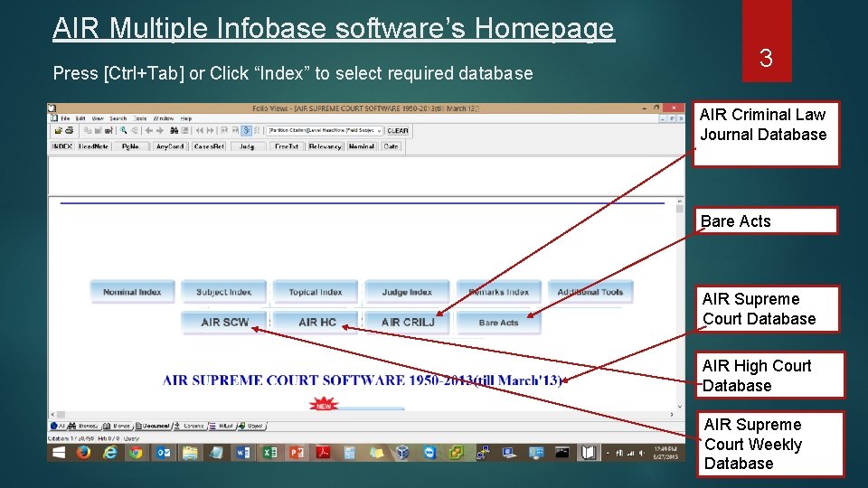Launch Firefox from taskbar
The height and width of the screenshot is (488, 868).
(83, 453)
